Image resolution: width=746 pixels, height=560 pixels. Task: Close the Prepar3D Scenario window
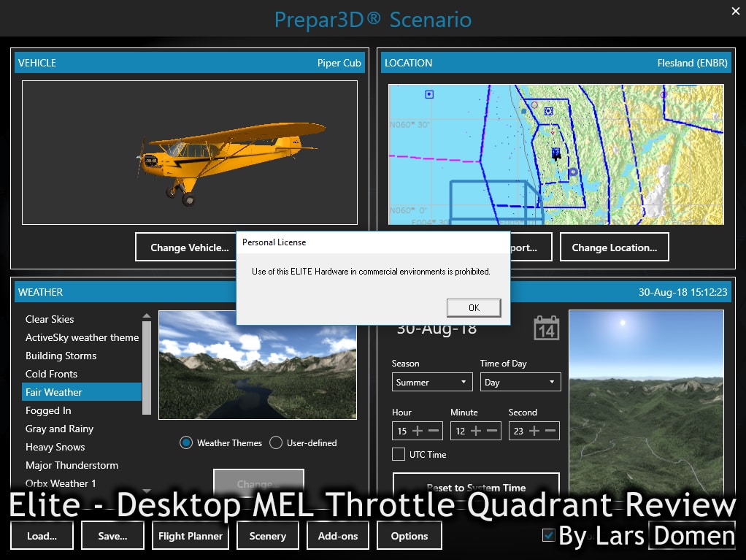click(x=735, y=11)
